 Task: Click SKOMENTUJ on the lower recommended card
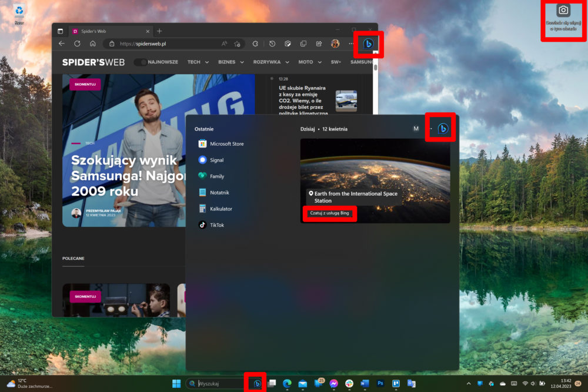coord(85,296)
